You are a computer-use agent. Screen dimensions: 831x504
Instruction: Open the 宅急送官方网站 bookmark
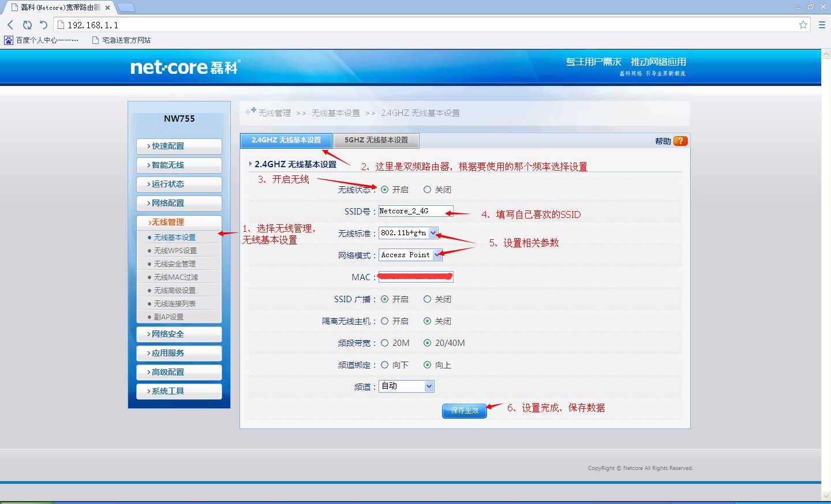click(122, 40)
